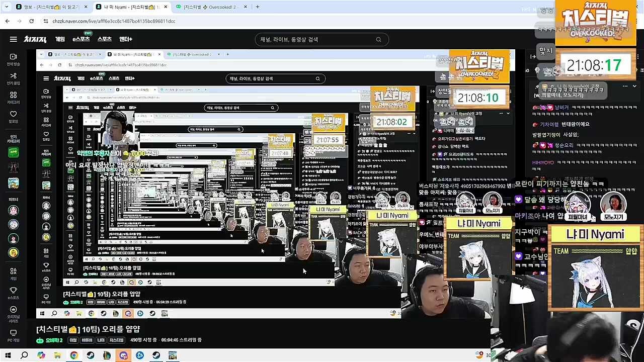Open 카테고리 grid icon in the outermost sidebar
This screenshot has height=362, width=644.
13,98
